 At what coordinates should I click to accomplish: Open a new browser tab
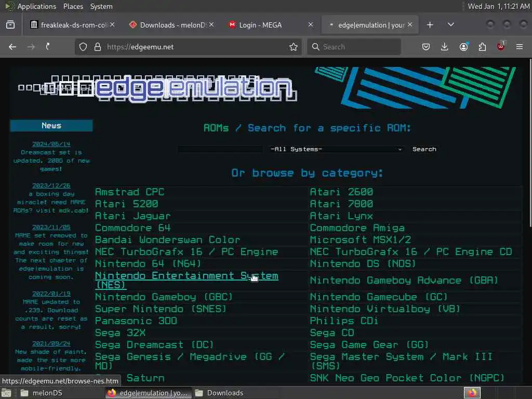pyautogui.click(x=430, y=25)
